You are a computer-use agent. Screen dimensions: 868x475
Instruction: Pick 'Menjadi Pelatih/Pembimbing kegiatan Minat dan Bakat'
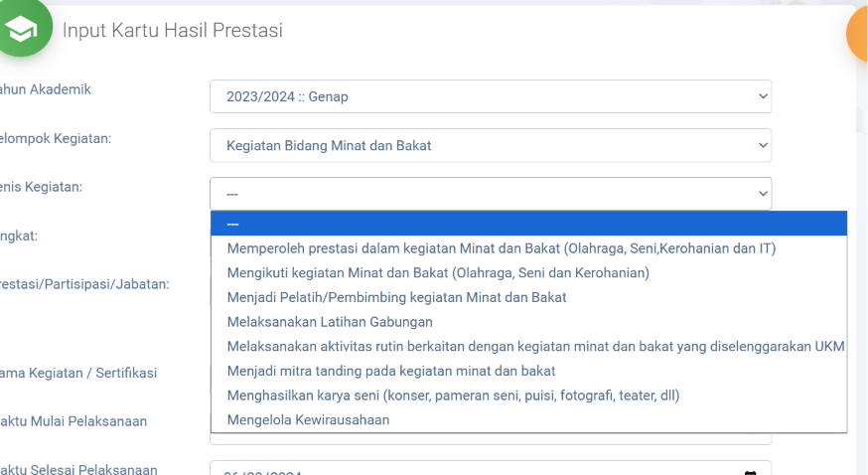click(x=528, y=297)
